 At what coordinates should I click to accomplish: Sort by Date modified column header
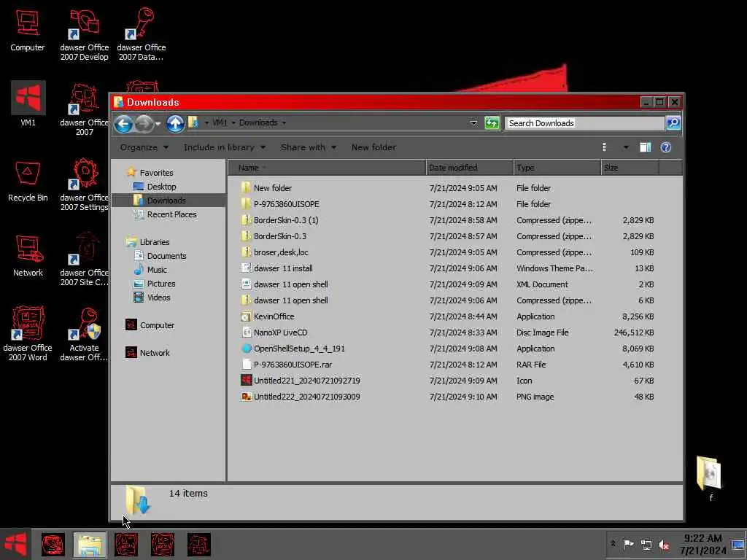[470, 168]
